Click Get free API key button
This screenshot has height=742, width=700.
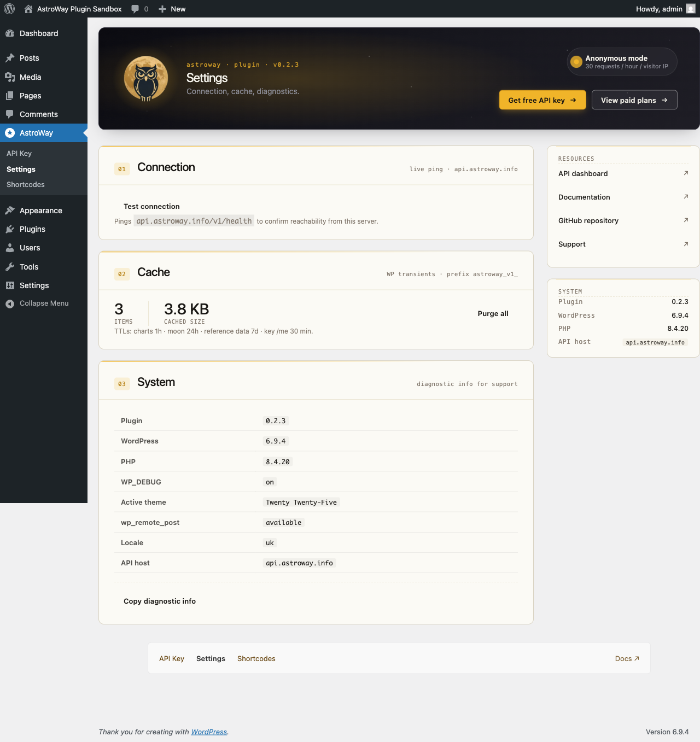coord(542,100)
